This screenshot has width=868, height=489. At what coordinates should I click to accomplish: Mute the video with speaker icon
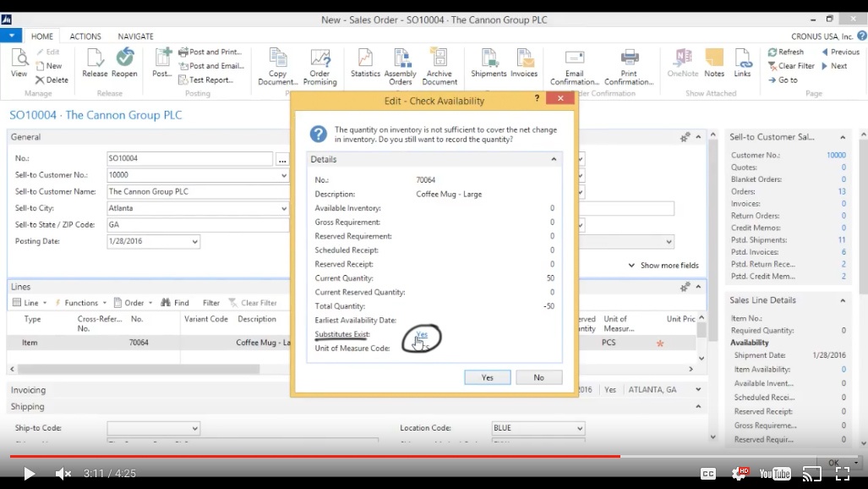tap(63, 474)
